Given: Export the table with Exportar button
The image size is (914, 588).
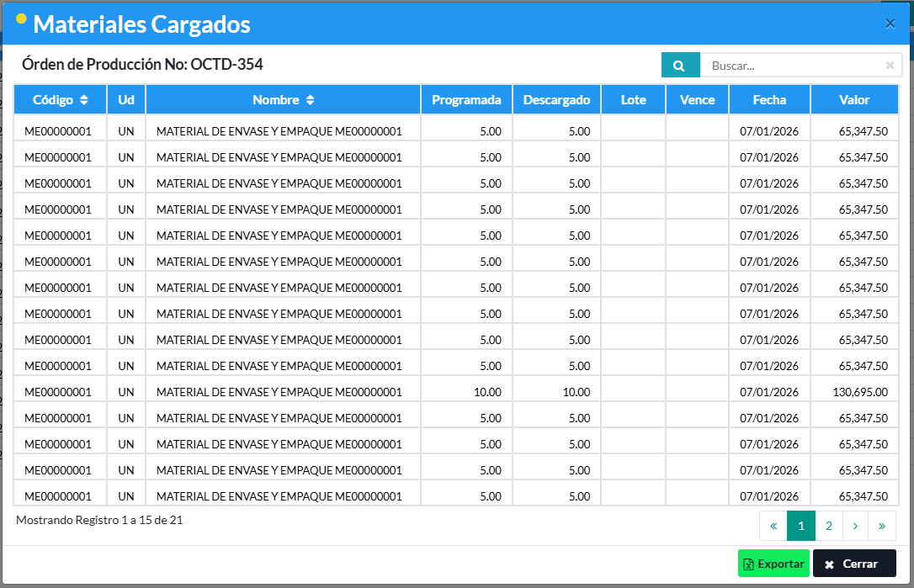Looking at the screenshot, I should coord(773,564).
